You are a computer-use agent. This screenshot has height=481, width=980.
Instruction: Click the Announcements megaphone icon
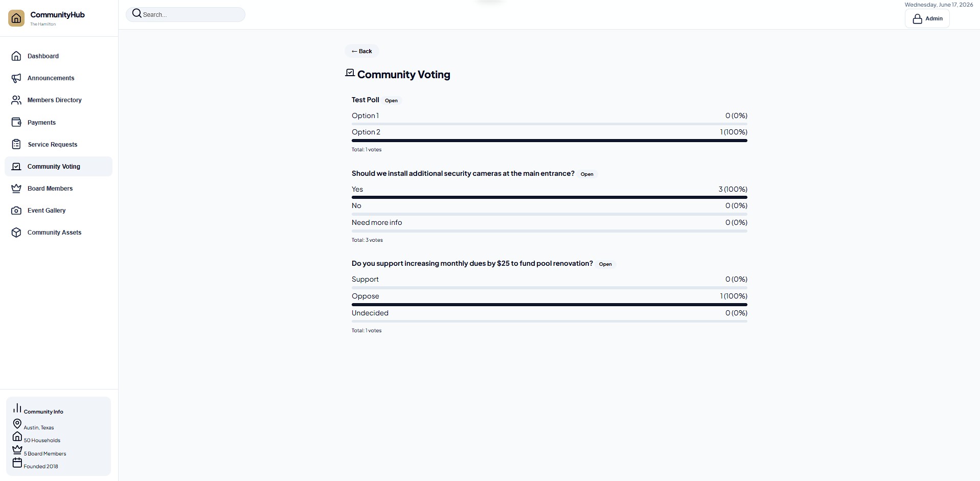point(16,78)
